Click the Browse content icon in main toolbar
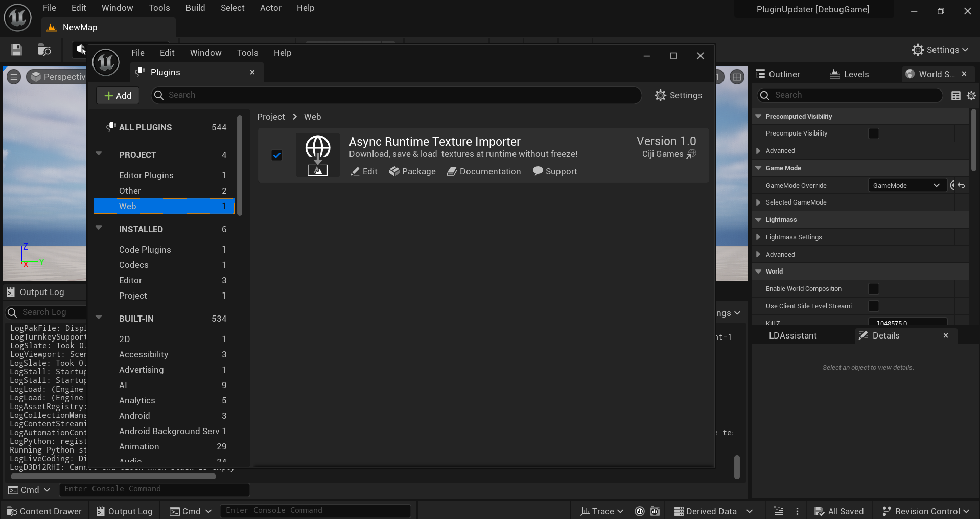Image resolution: width=980 pixels, height=519 pixels. [x=44, y=50]
